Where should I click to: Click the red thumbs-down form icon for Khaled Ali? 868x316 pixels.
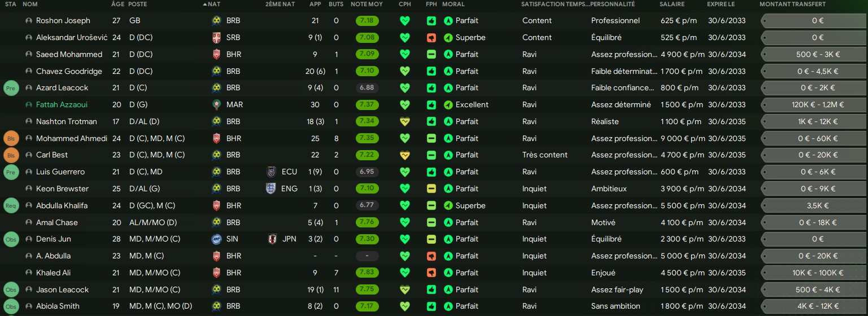click(x=431, y=273)
